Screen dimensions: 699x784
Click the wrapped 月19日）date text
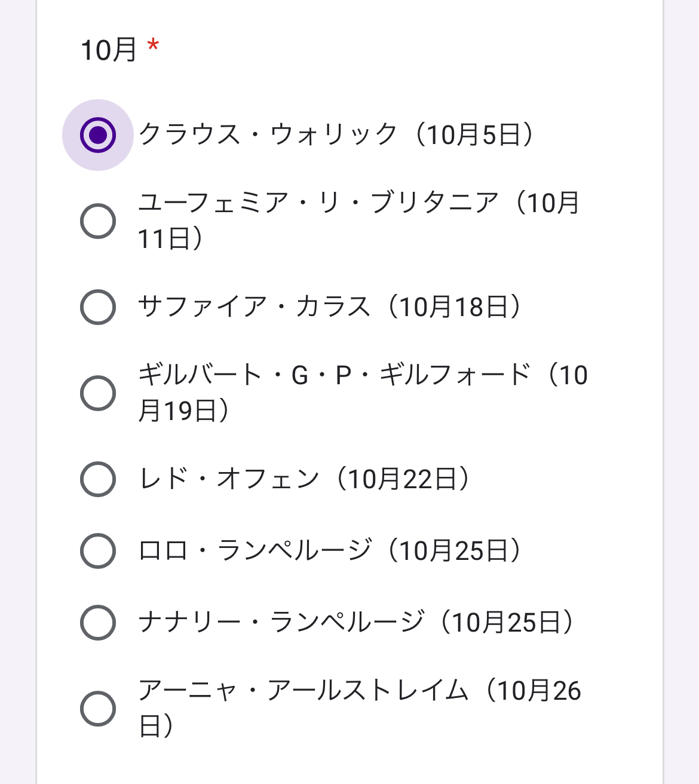coord(184,411)
